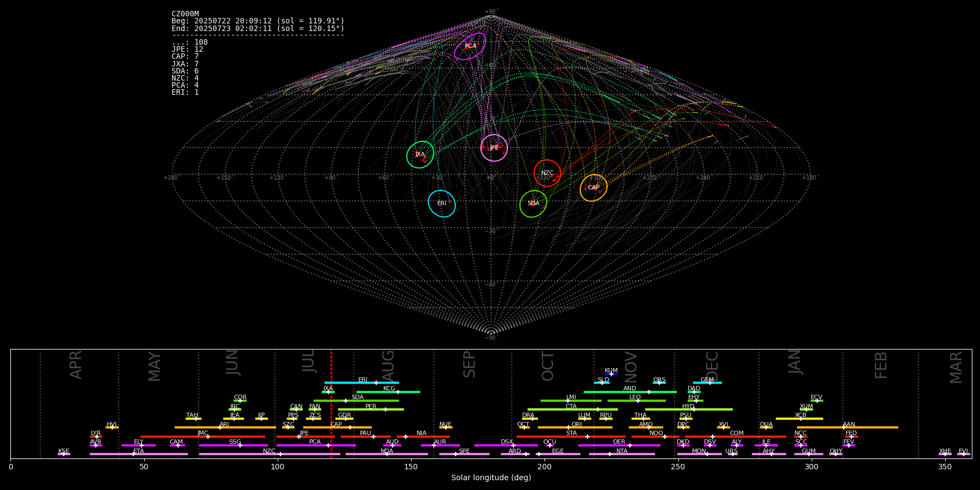Select the NTA shower bar
980x490 pixels.
coord(622,454)
